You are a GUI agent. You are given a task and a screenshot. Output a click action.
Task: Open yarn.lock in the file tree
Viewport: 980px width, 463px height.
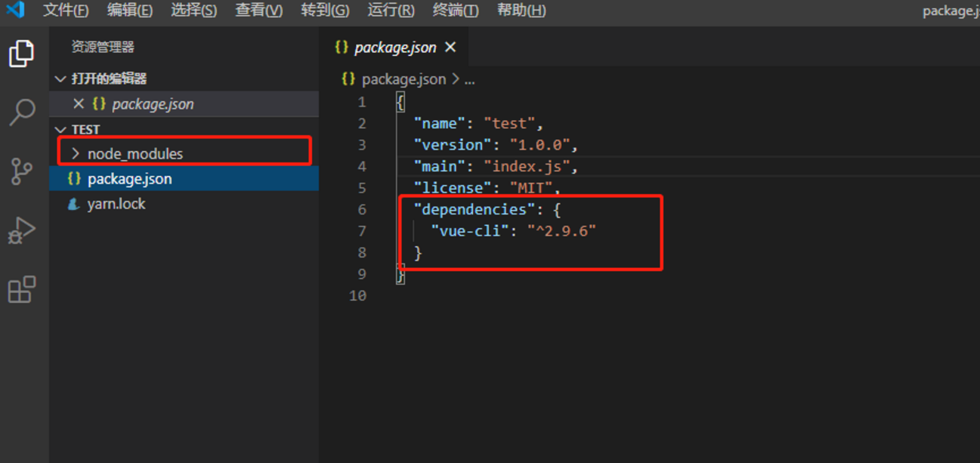(x=184, y=204)
